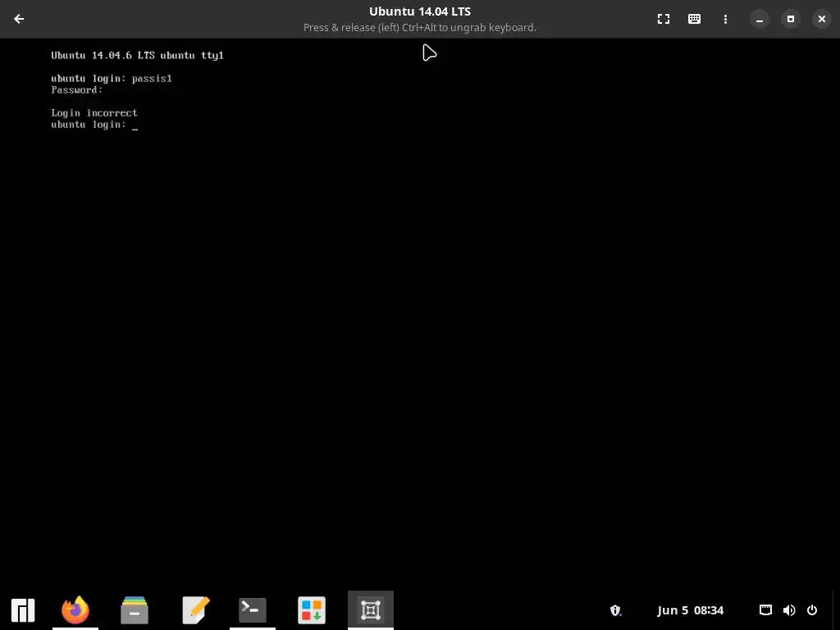Viewport: 840px width, 630px height.
Task: Open the text editor notepad icon
Action: [195, 610]
